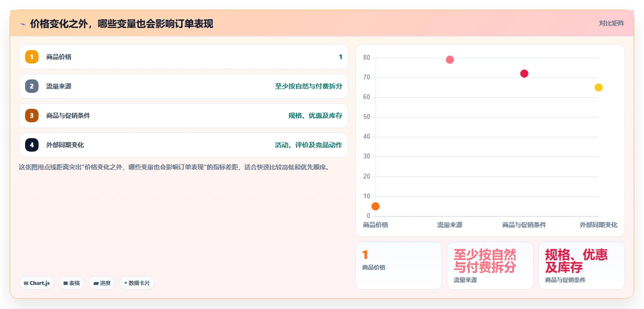Open the 流量来源 data card

(490, 266)
